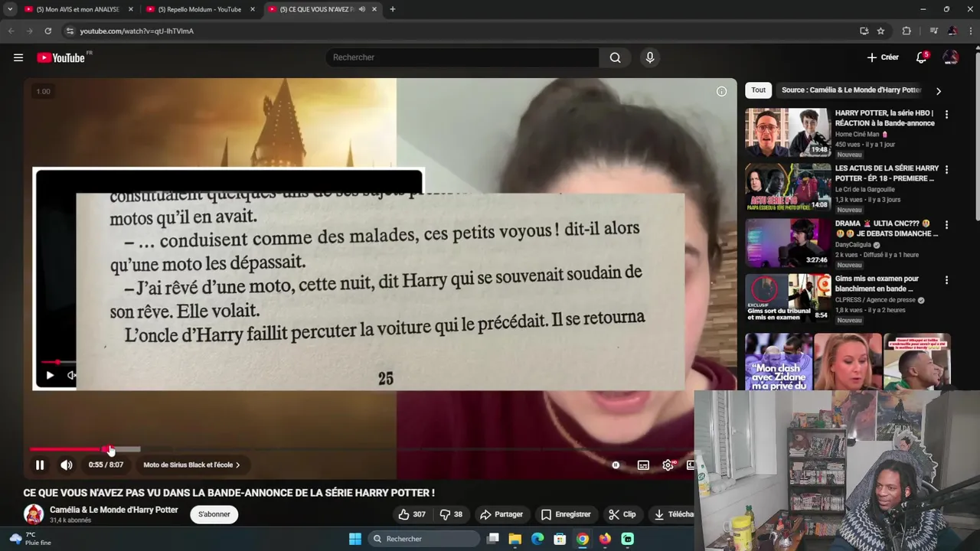Like the video with 307 likes
This screenshot has height=551, width=980.
pos(411,514)
